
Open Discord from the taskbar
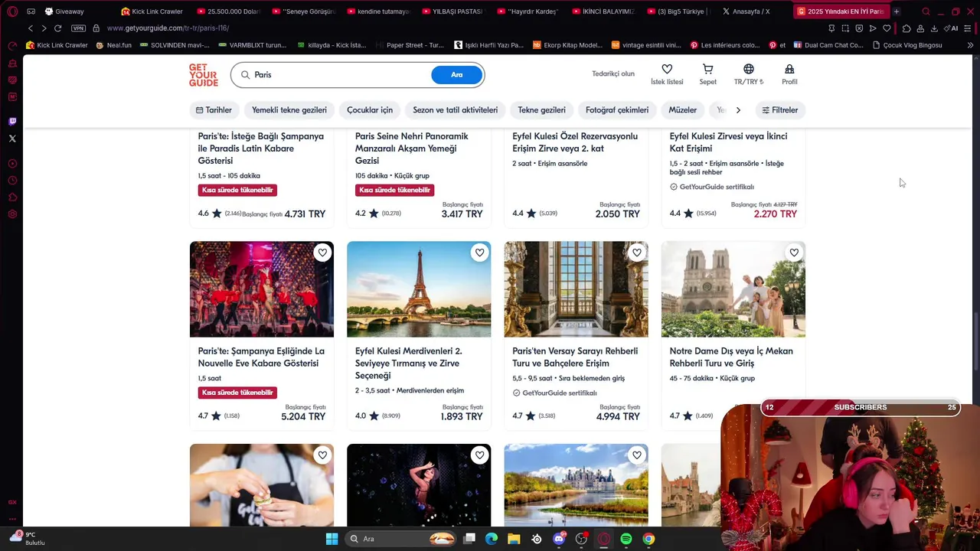559,539
